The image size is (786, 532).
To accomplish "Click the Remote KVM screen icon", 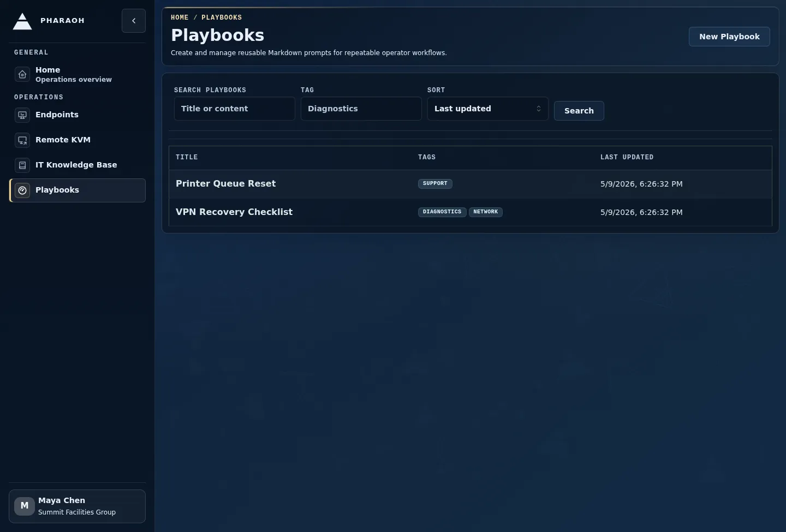I will tap(22, 140).
